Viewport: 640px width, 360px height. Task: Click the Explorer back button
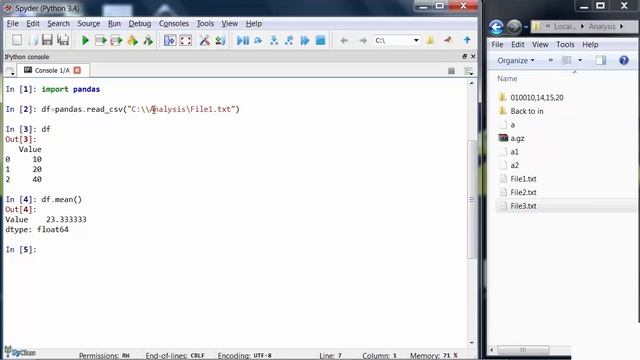[x=496, y=27]
